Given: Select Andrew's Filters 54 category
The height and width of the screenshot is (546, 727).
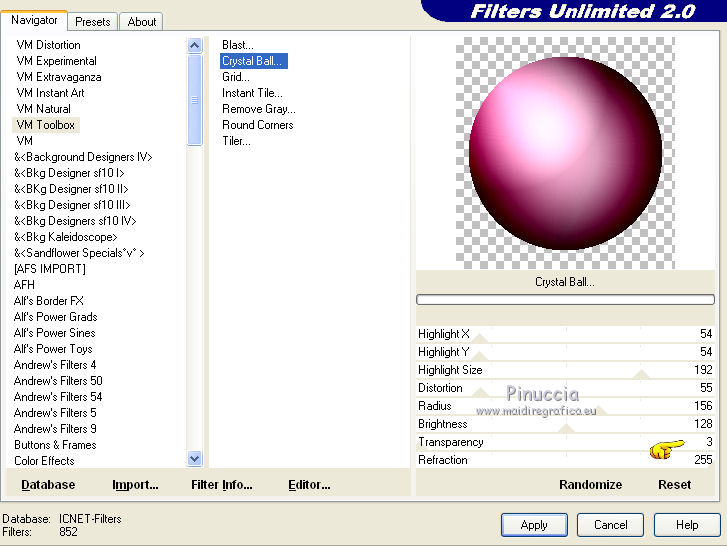Looking at the screenshot, I should [58, 397].
